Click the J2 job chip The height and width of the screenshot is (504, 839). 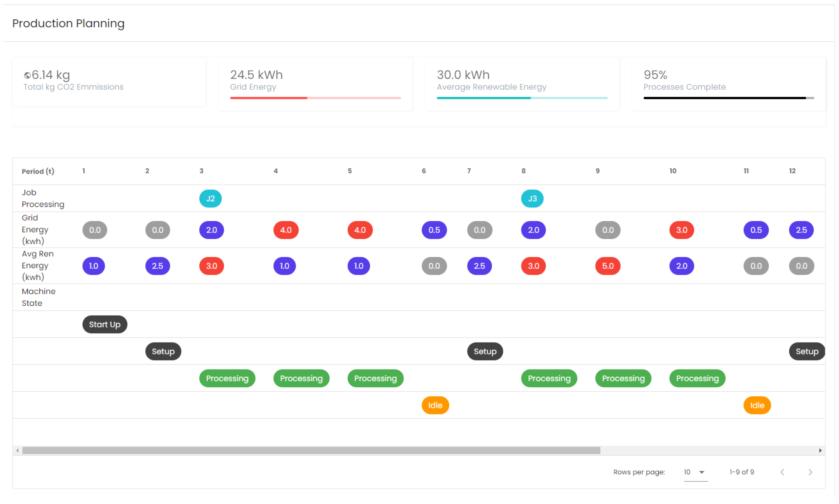[210, 199]
